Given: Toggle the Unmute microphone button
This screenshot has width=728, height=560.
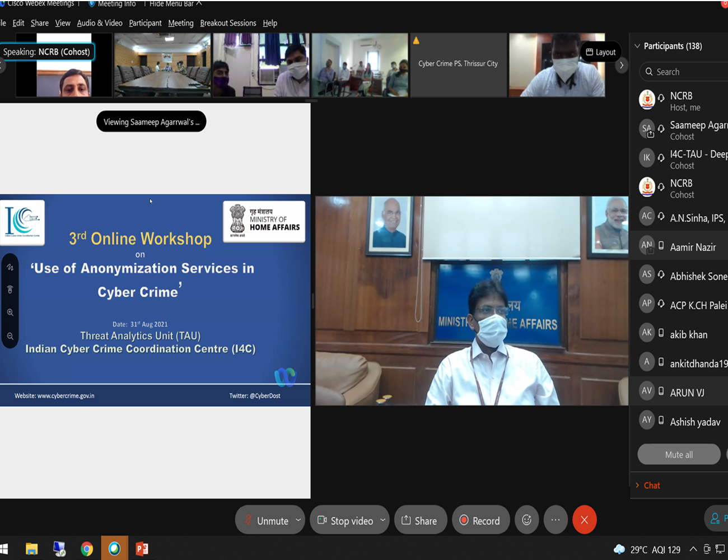Looking at the screenshot, I should [266, 520].
